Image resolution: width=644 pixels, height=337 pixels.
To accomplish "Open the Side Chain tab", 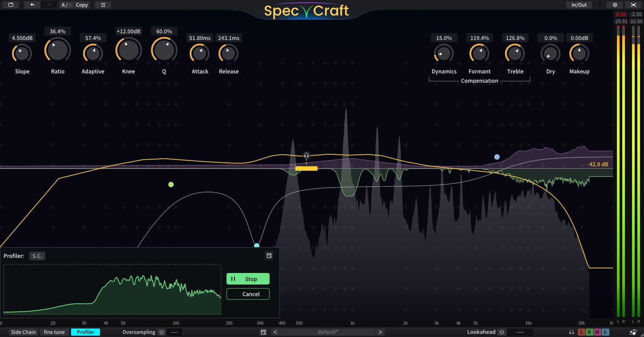I will (x=24, y=332).
